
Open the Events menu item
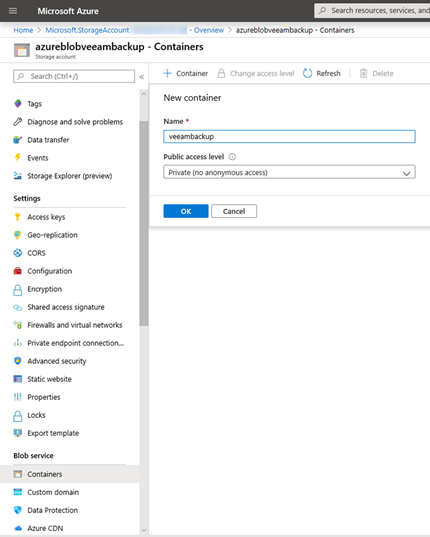(x=38, y=158)
